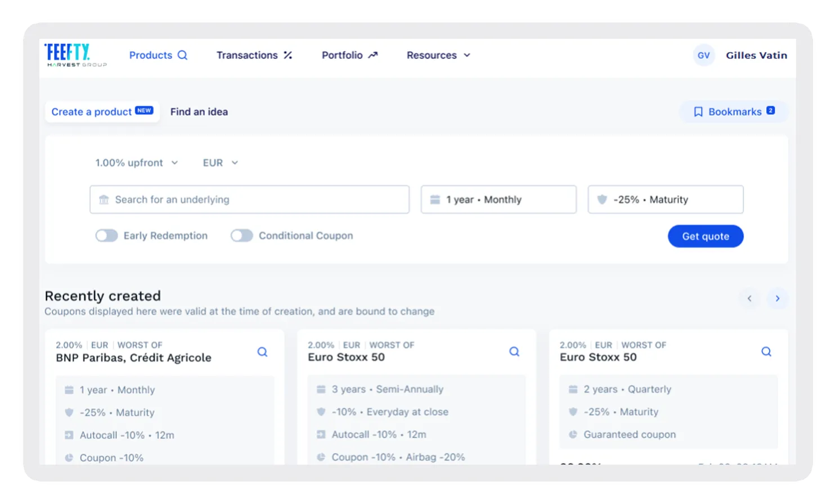This screenshot has width=836, height=504.
Task: Open search on BNP Paribas, Crédit Agricole card
Action: coord(262,352)
